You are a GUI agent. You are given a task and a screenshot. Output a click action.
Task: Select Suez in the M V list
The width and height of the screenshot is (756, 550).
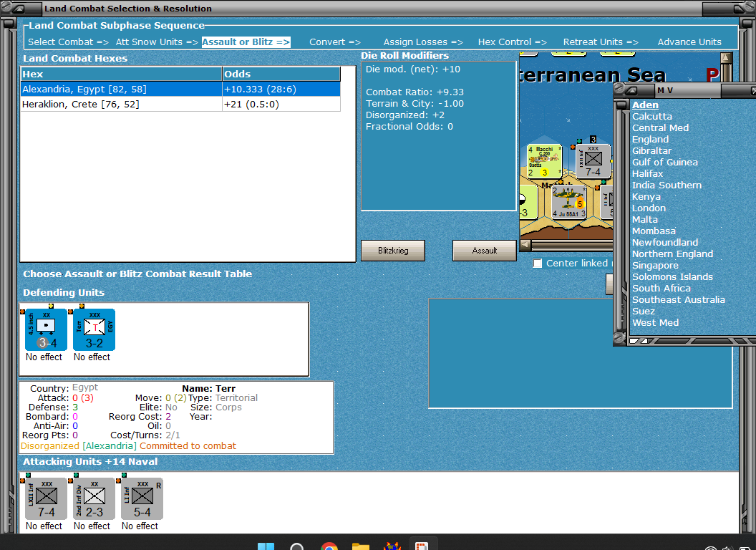(644, 312)
